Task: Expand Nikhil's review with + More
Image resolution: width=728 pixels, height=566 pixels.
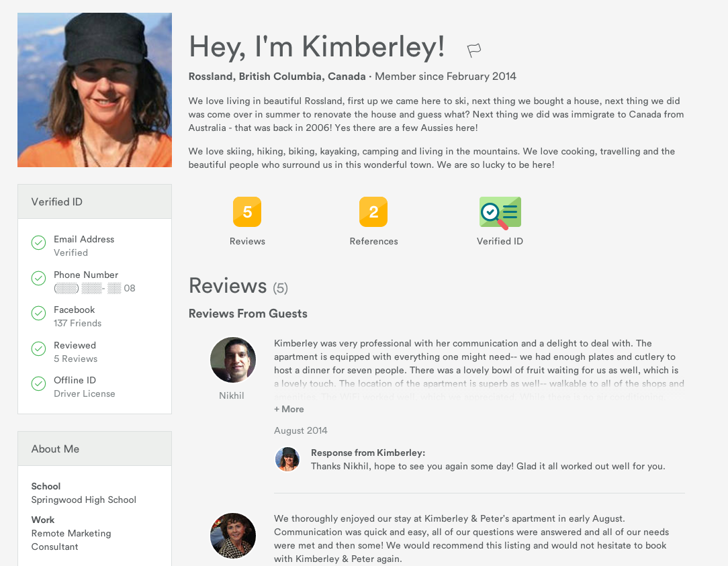Action: click(289, 409)
